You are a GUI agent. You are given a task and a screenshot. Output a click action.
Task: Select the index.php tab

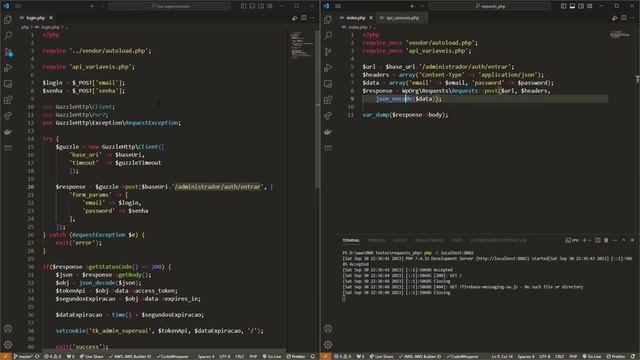click(356, 18)
